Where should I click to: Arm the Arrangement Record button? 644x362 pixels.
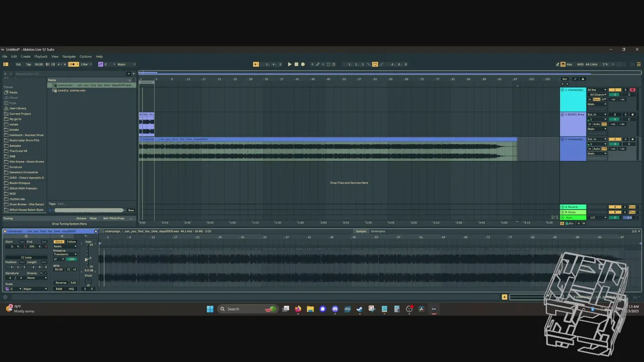coord(302,64)
